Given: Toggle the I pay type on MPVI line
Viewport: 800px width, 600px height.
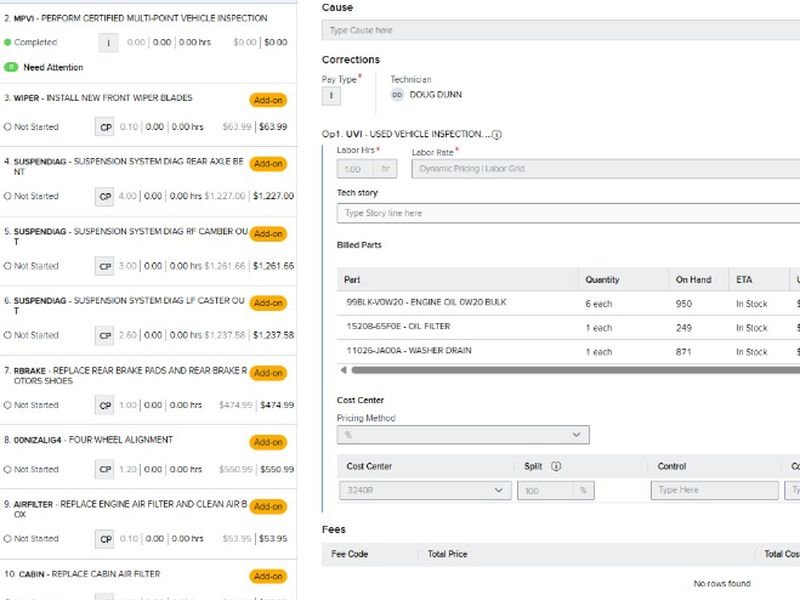Looking at the screenshot, I should point(109,43).
